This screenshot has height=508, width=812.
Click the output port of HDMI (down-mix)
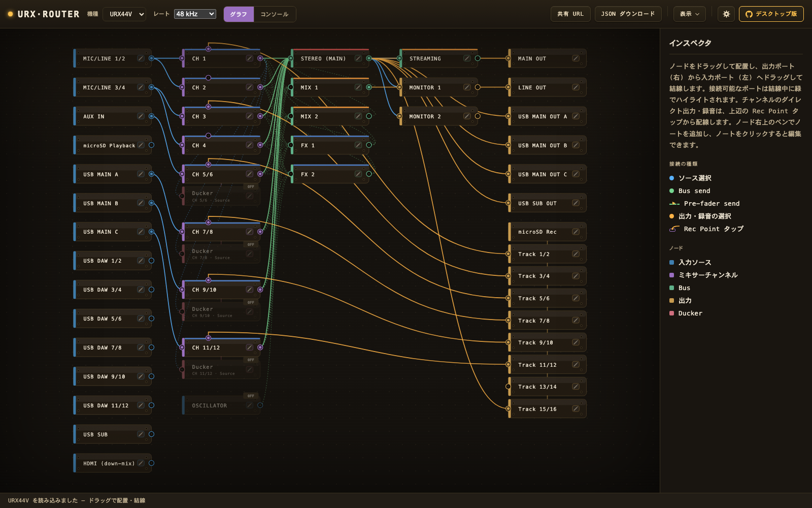[x=151, y=463]
